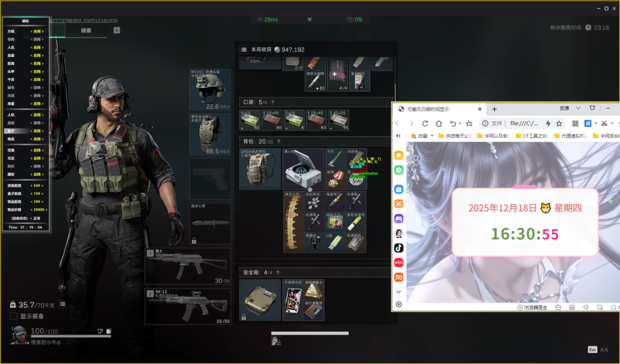Open the 收藏 dropdown arrow

coord(432,136)
